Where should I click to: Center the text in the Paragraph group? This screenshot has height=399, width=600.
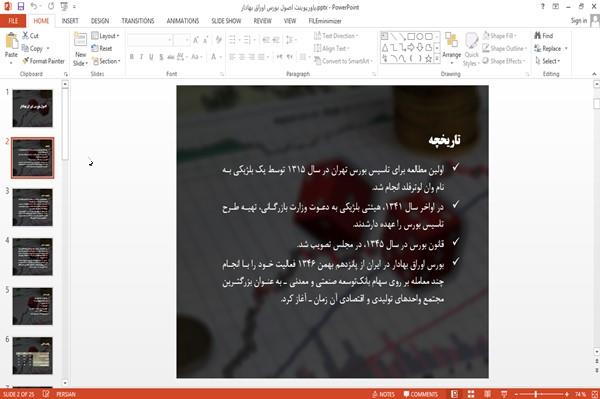pos(241,57)
